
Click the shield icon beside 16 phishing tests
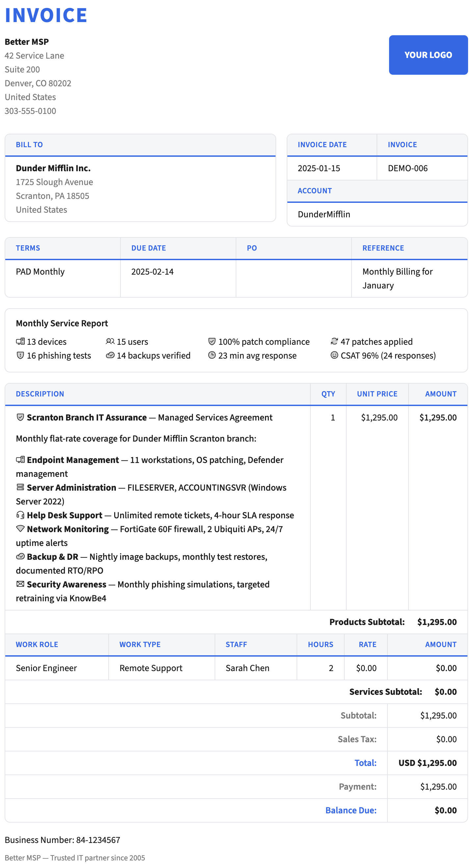coord(20,355)
